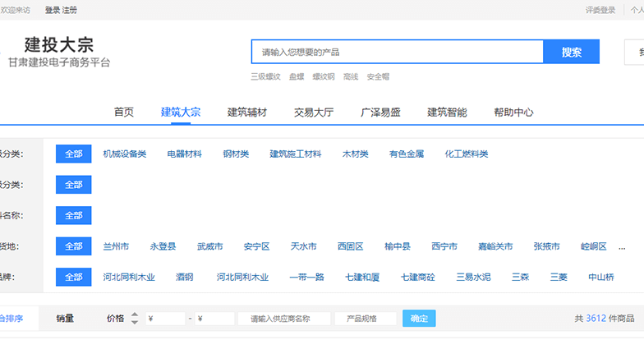The image size is (644, 349).
Task: Sort products by 销量
Action: tap(65, 319)
